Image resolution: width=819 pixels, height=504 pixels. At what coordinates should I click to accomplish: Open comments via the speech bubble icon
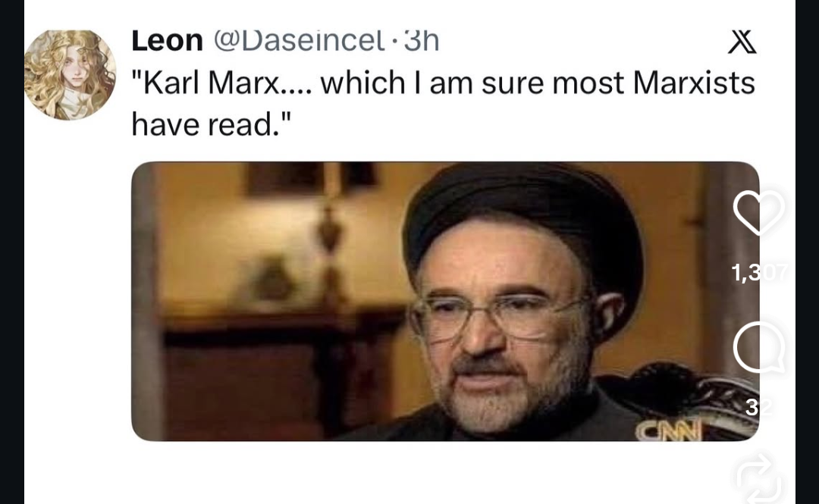click(x=759, y=348)
